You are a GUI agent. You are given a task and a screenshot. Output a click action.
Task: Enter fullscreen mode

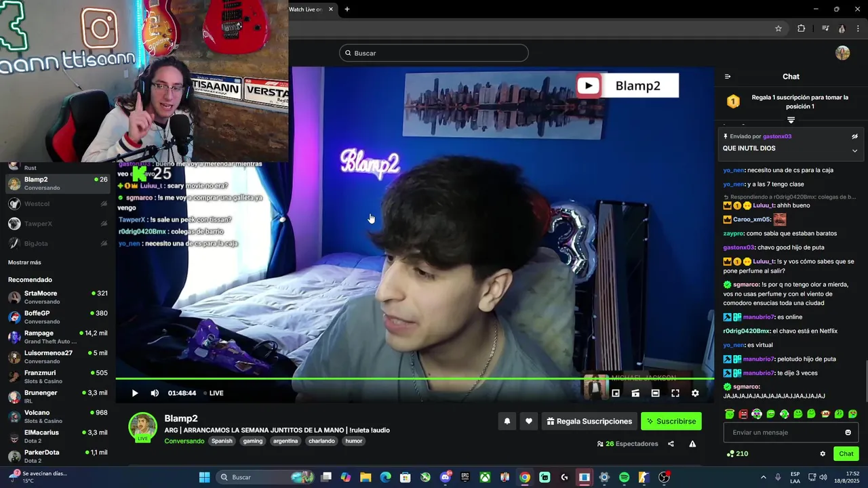click(x=675, y=393)
